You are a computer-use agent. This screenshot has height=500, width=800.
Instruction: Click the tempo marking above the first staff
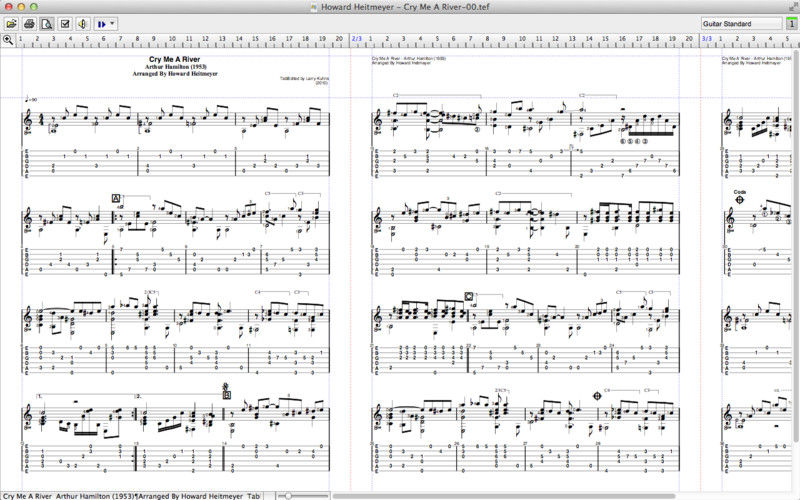click(x=31, y=99)
